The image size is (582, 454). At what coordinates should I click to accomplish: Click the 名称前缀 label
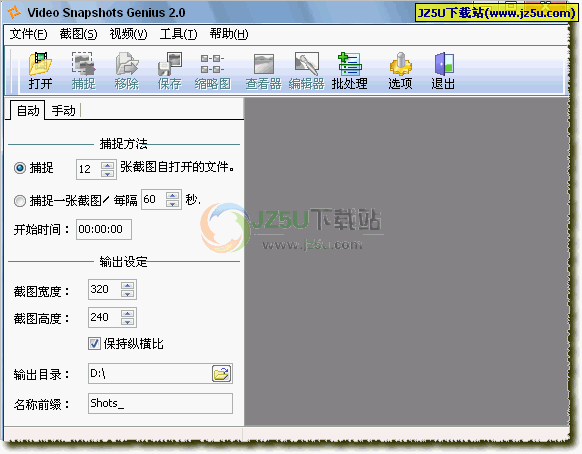click(42, 404)
